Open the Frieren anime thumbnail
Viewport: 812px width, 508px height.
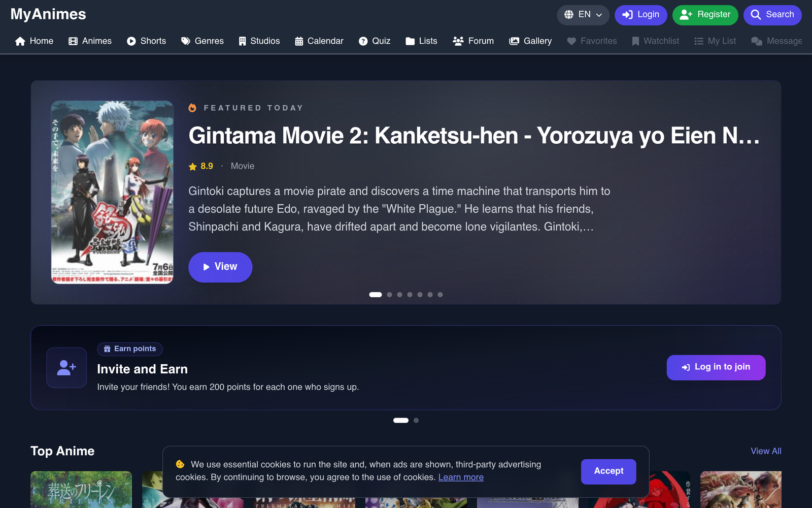[81, 489]
